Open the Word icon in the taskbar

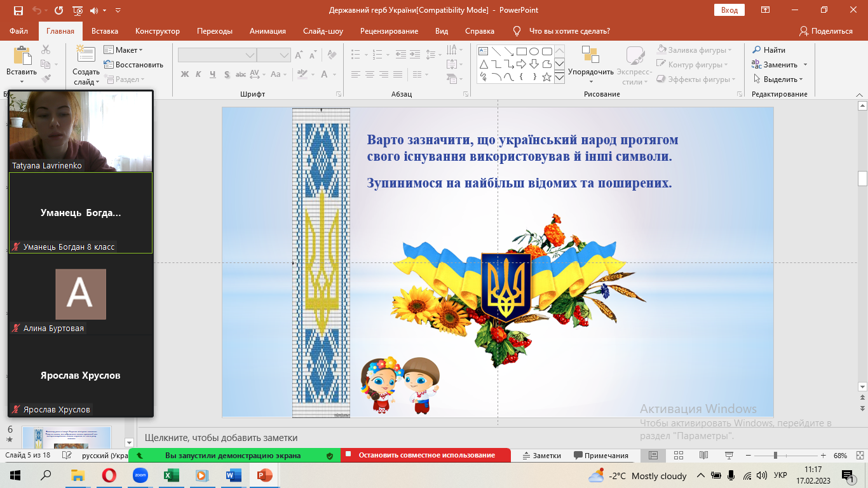pos(233,475)
